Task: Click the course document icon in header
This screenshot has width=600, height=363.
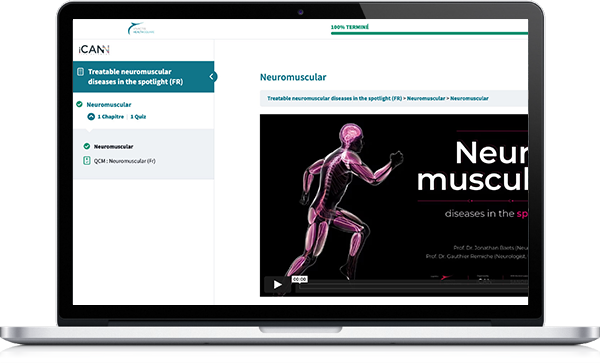Action: click(80, 72)
